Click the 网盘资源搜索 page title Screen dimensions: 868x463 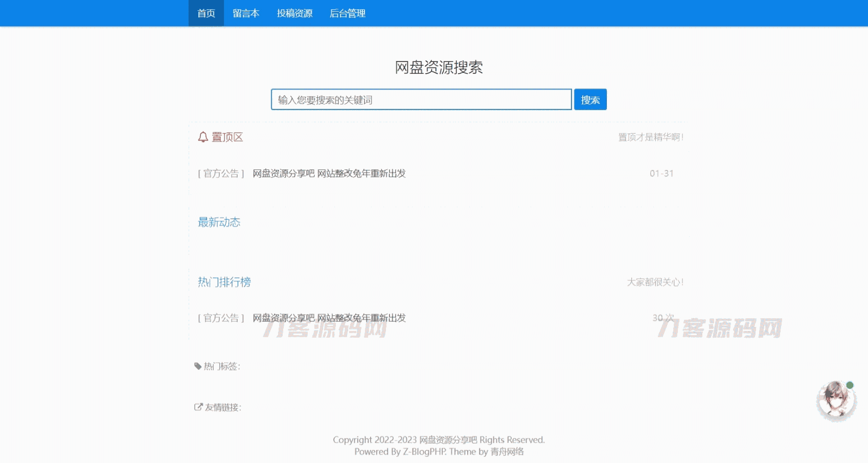pyautogui.click(x=439, y=67)
